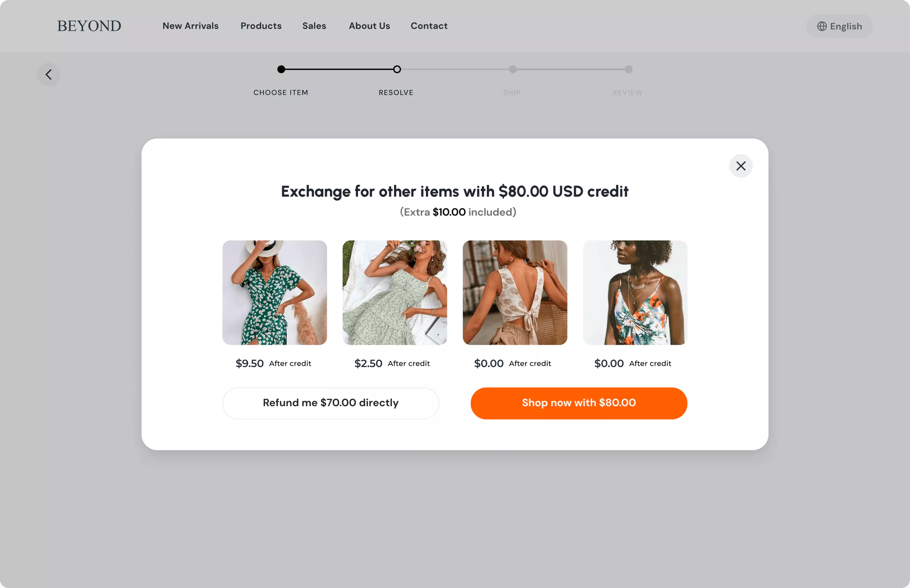Select the light green sundress thumbnail
The image size is (910, 588).
point(395,293)
